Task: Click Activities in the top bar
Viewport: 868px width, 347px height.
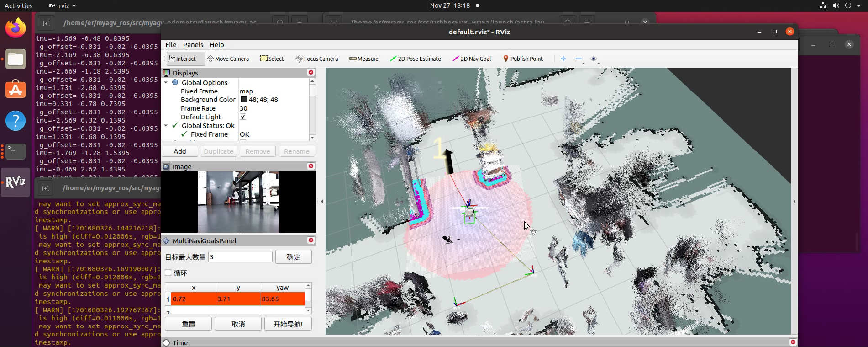Action: [18, 5]
